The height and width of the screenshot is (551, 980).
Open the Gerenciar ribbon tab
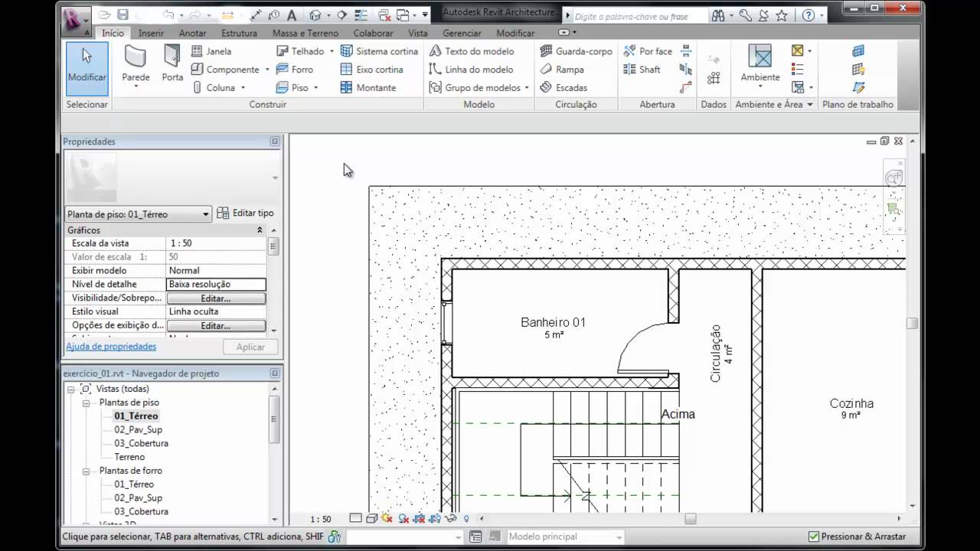coord(462,33)
